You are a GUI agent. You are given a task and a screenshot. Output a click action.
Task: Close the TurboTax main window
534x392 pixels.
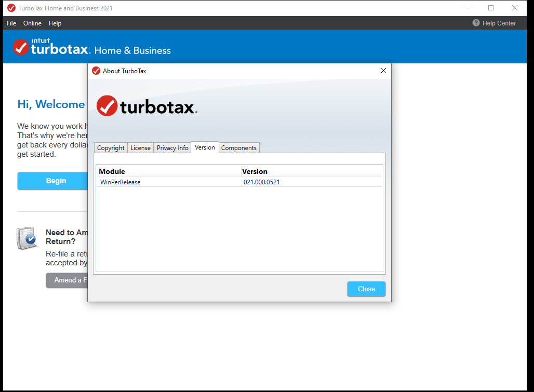click(x=515, y=8)
